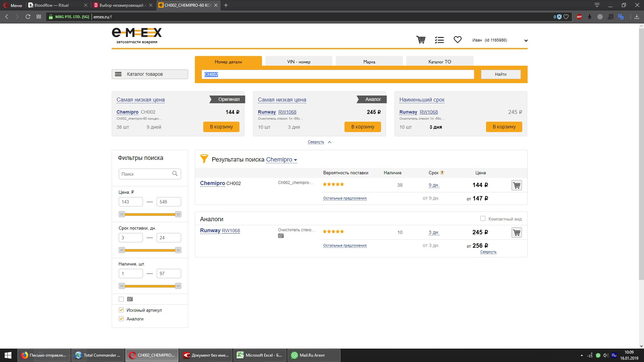This screenshot has height=362, width=644.
Task: Collapse the top offers with Свернуть chevron
Action: pyautogui.click(x=329, y=142)
